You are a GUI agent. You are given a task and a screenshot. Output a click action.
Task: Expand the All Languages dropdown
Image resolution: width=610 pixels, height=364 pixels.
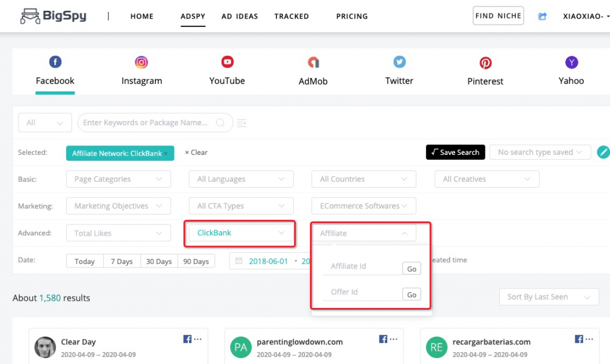tap(241, 179)
